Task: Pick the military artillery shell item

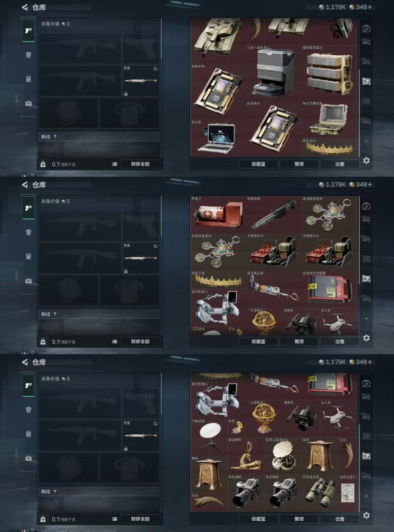Action: pos(274,215)
